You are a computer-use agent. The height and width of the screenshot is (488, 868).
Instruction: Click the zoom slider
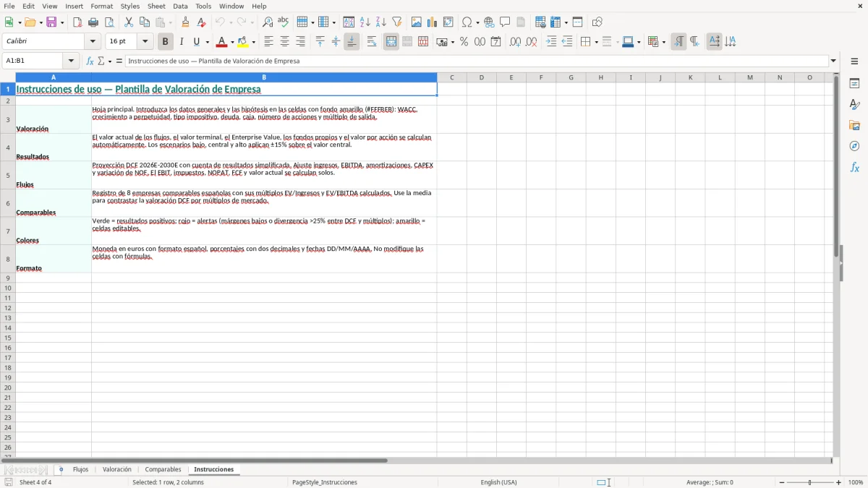[x=809, y=482]
